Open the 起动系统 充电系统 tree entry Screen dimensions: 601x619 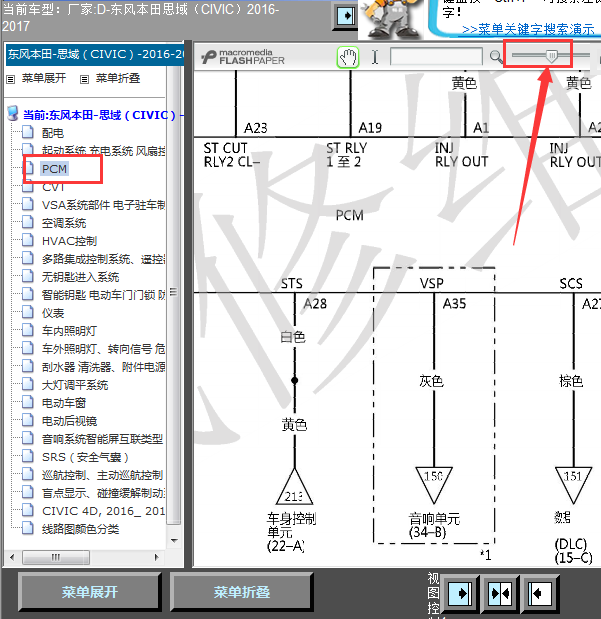103,151
